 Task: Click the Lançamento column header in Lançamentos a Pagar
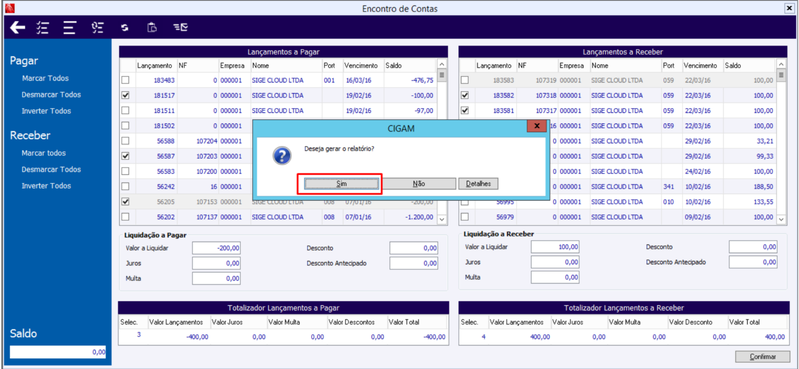click(156, 66)
